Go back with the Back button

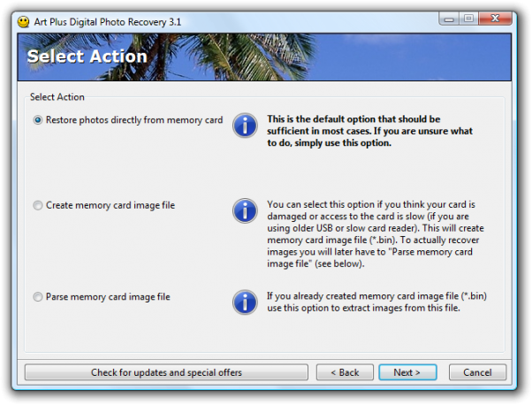[x=345, y=372]
